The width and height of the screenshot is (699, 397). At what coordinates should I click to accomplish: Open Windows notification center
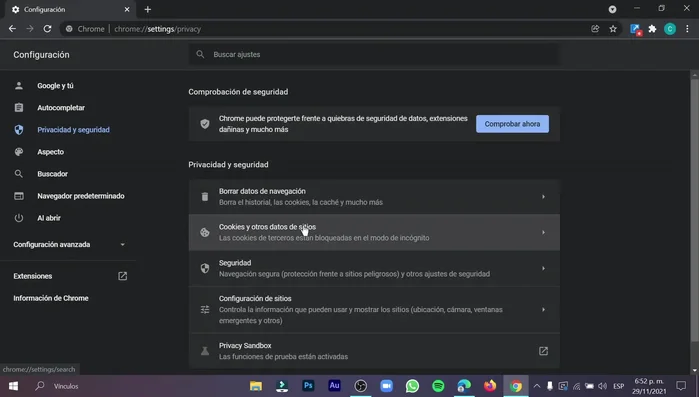pos(681,386)
